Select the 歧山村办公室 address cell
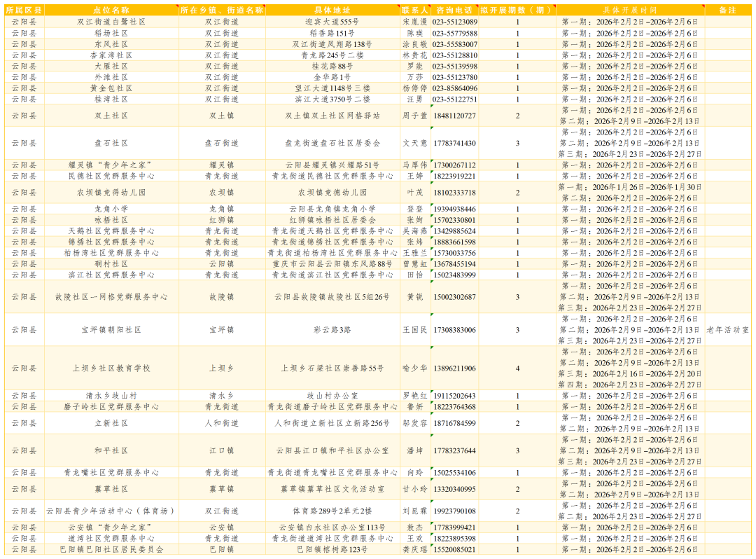The height and width of the screenshot is (559, 756). [332, 396]
